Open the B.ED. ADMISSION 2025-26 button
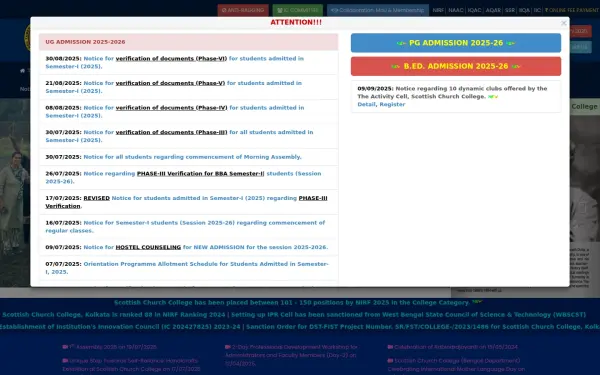This screenshot has width=600, height=375. click(456, 66)
